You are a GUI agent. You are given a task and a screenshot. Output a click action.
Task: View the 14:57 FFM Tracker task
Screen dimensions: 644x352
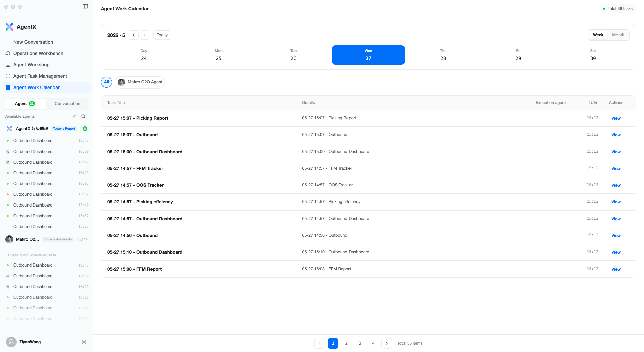coord(616,169)
